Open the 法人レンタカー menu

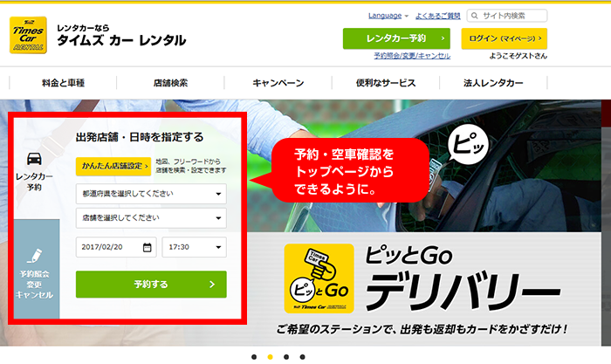click(493, 83)
